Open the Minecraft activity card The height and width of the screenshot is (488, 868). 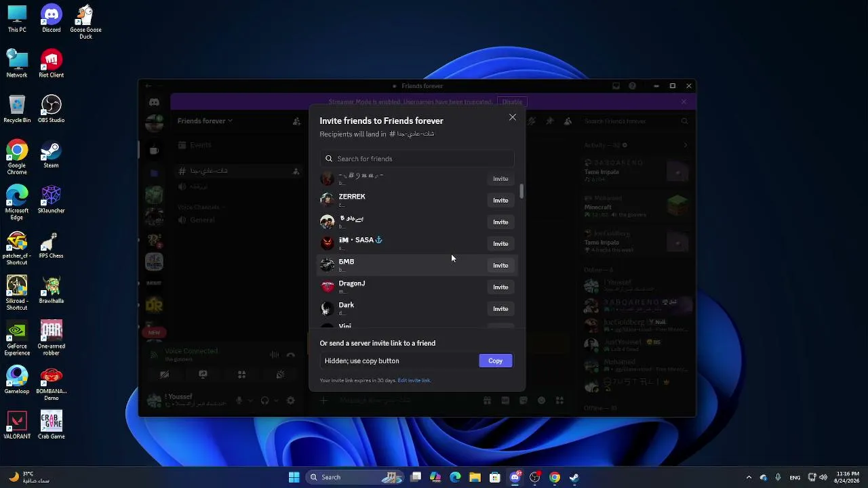coord(636,205)
